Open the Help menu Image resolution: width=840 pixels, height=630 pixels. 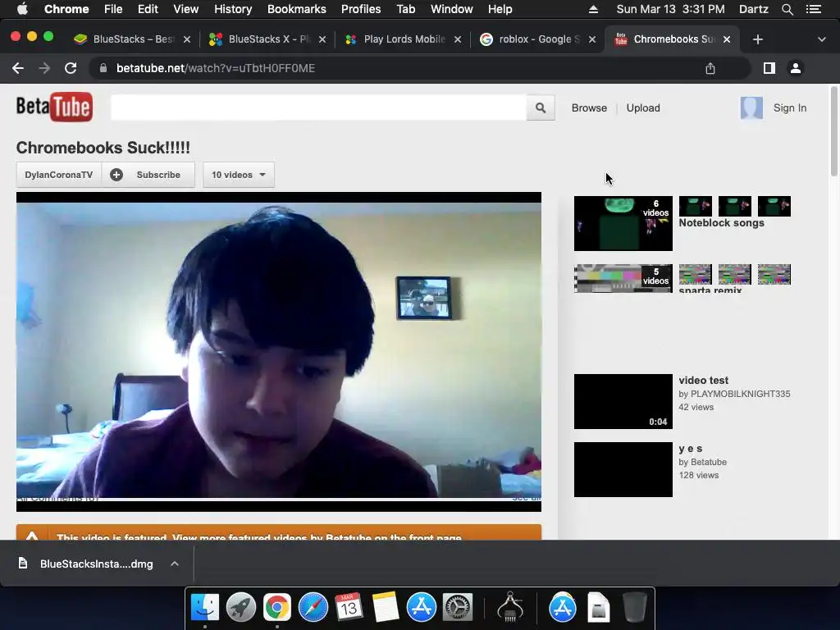[500, 9]
